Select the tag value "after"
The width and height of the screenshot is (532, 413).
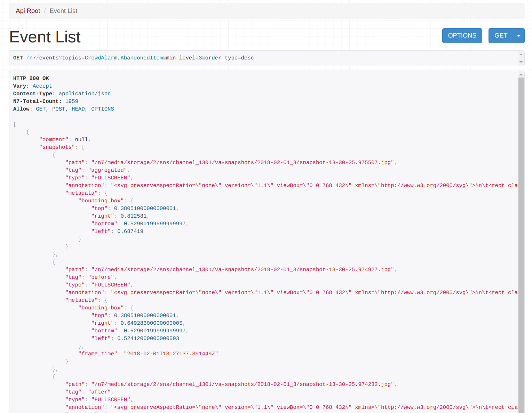(100, 392)
